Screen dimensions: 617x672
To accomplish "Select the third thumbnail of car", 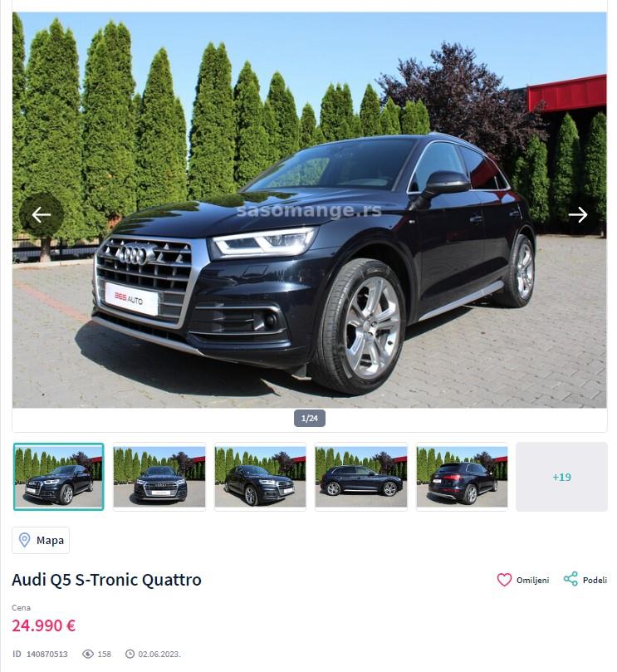I will pyautogui.click(x=260, y=477).
